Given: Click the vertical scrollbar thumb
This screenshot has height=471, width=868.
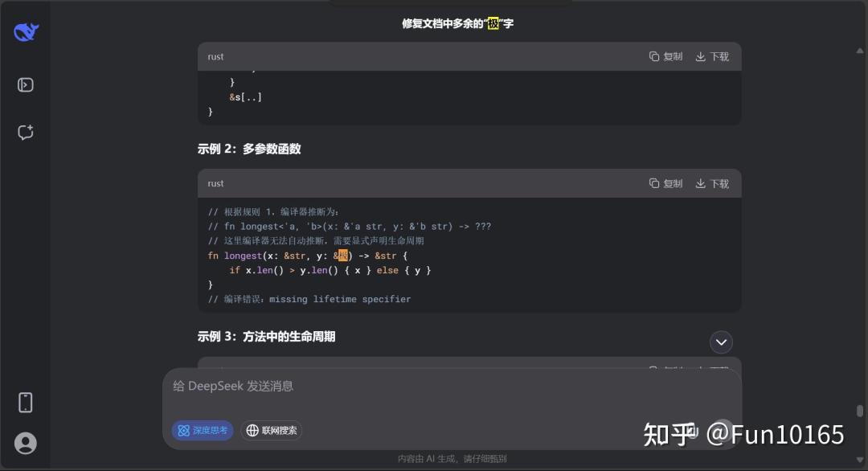Looking at the screenshot, I should 860,411.
